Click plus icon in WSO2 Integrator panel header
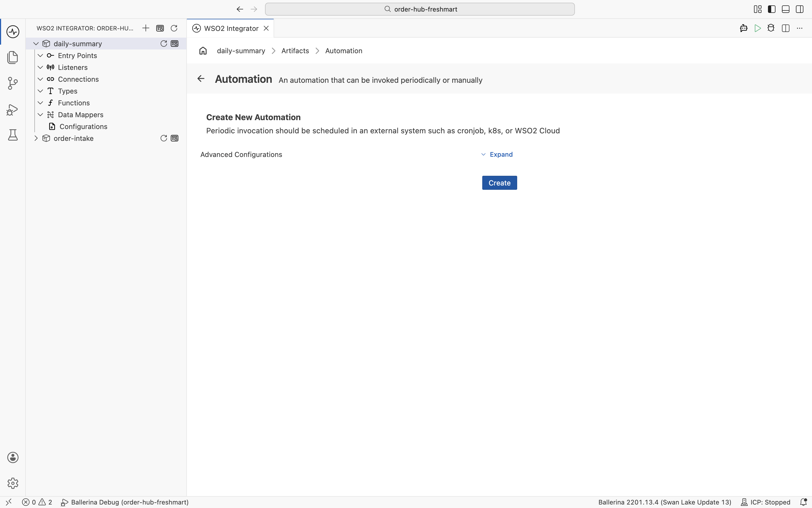812x508 pixels. point(146,28)
